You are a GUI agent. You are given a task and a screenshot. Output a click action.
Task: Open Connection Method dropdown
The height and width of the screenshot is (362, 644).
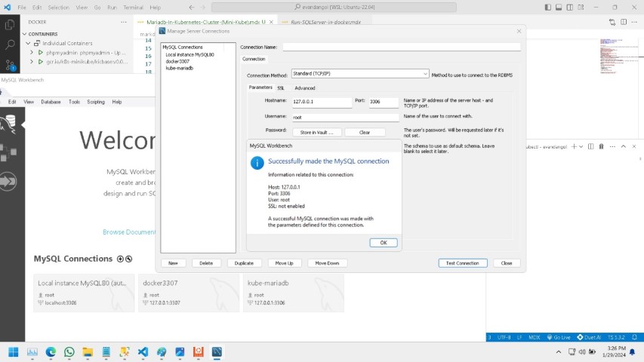click(x=360, y=73)
